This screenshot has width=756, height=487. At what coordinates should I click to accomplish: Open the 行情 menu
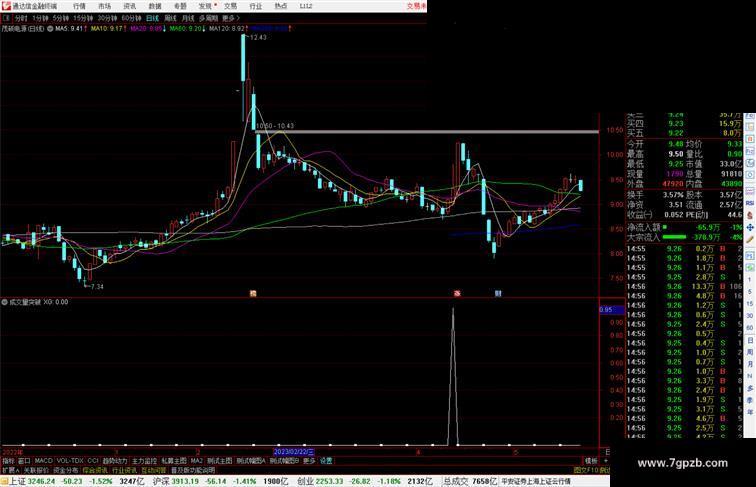[79, 6]
